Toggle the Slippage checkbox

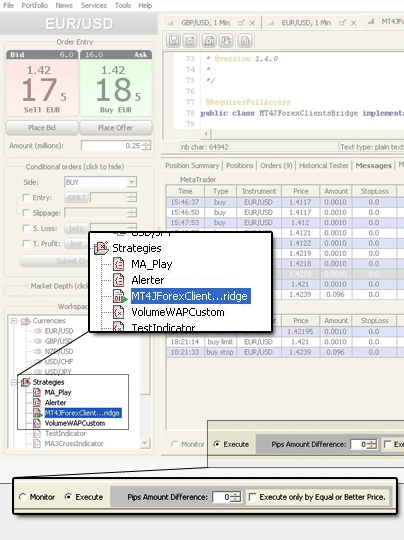[x=26, y=213]
